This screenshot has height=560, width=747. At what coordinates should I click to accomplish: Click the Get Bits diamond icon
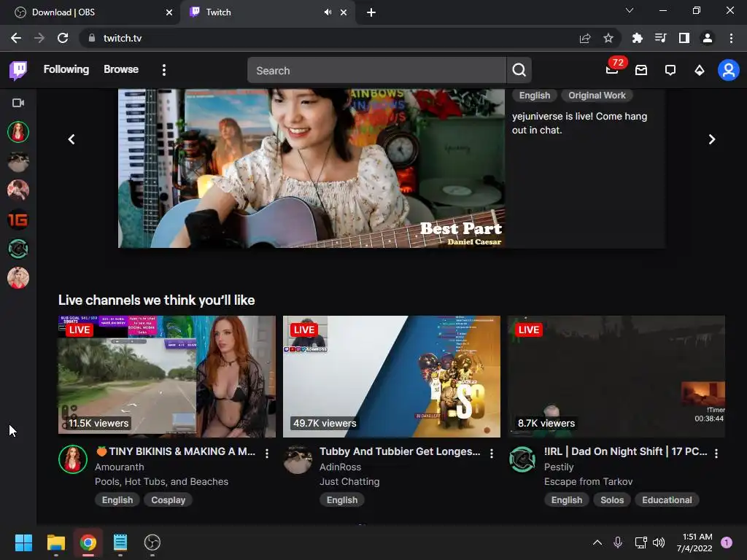[x=700, y=71]
